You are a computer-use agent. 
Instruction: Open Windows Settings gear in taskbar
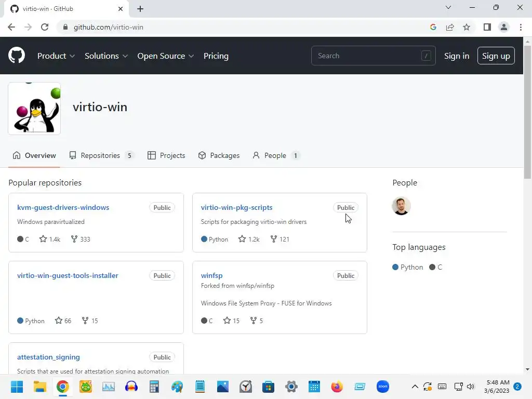pyautogui.click(x=291, y=387)
